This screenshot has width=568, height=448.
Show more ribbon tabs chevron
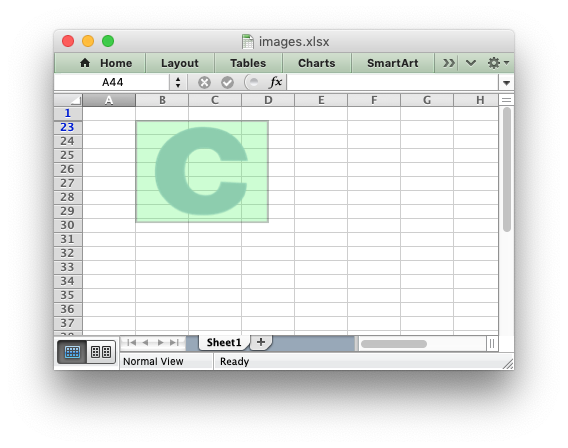(x=448, y=63)
